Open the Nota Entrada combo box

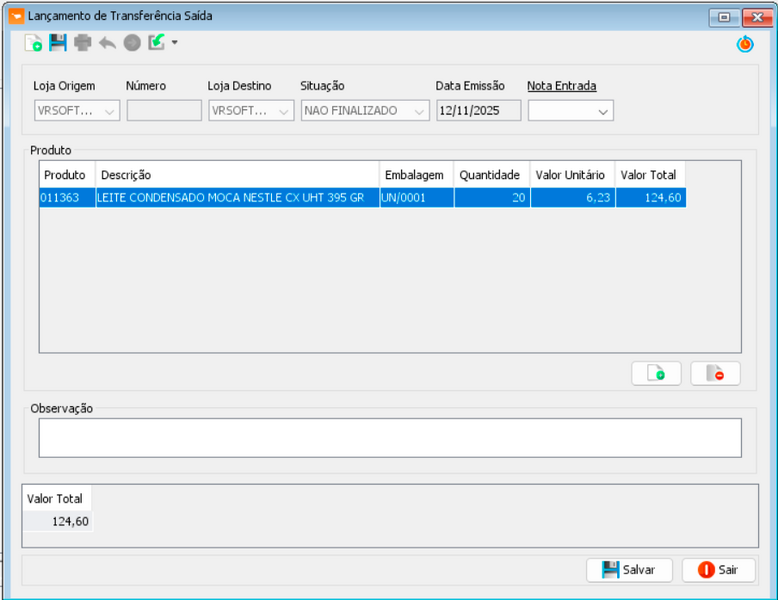571,111
